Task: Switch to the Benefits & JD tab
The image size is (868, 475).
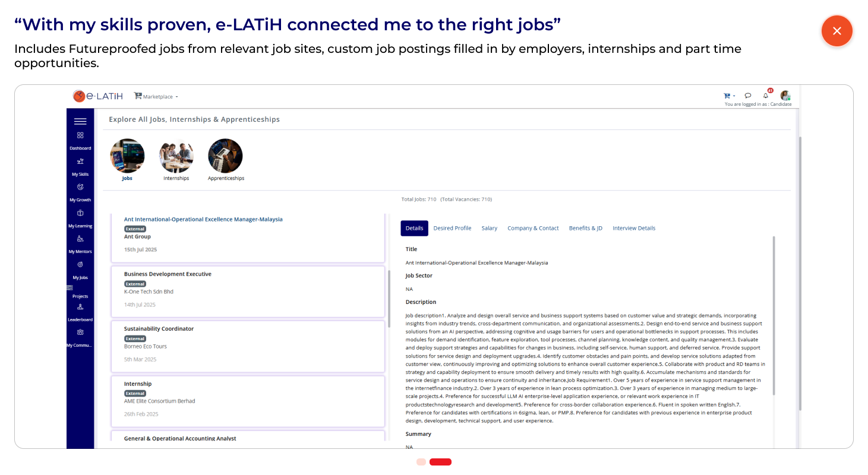Action: coord(586,228)
